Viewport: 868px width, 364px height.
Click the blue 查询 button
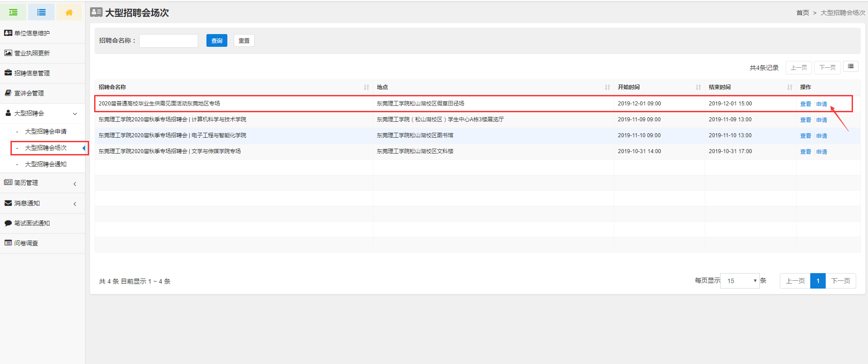coord(216,40)
